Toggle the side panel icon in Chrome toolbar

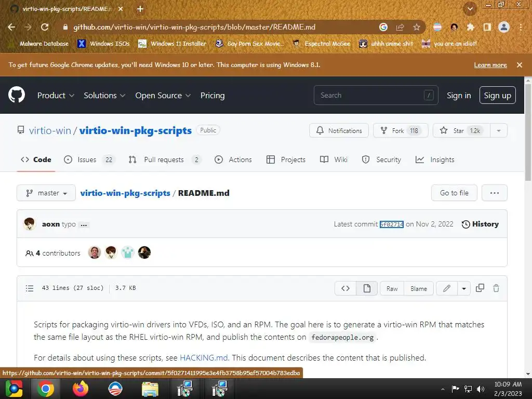[487, 27]
